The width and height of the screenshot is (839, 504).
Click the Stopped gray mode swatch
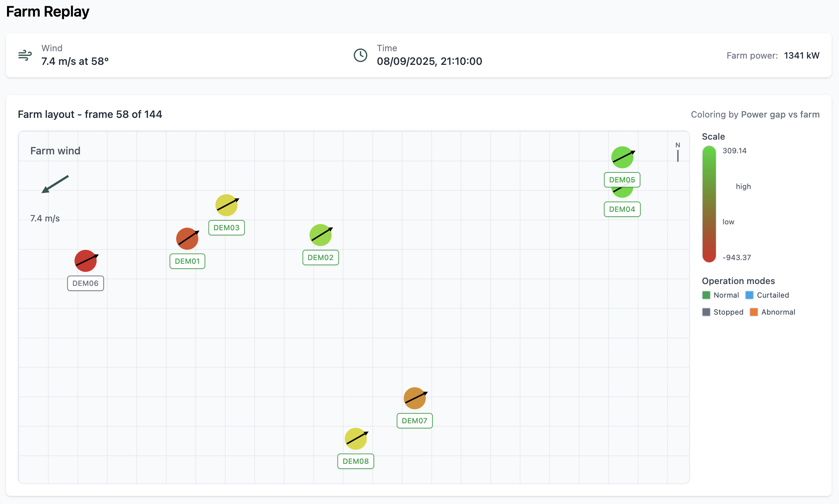click(706, 312)
